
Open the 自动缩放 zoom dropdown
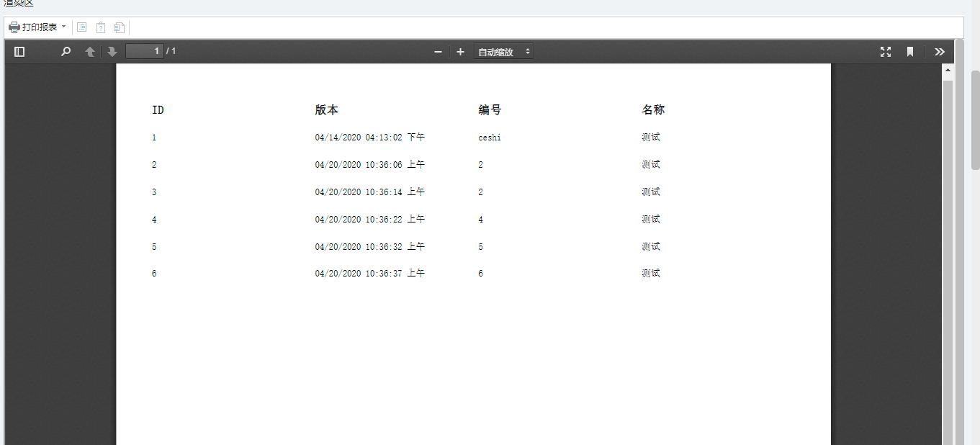click(504, 52)
